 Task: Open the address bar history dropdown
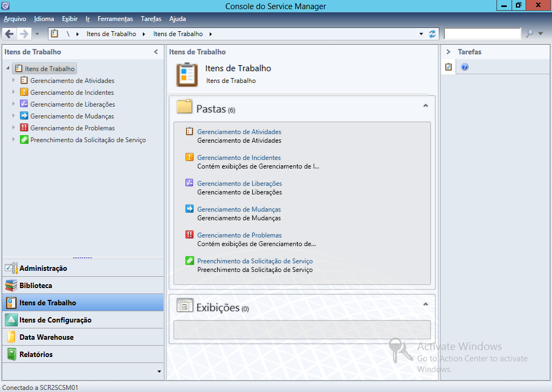421,34
